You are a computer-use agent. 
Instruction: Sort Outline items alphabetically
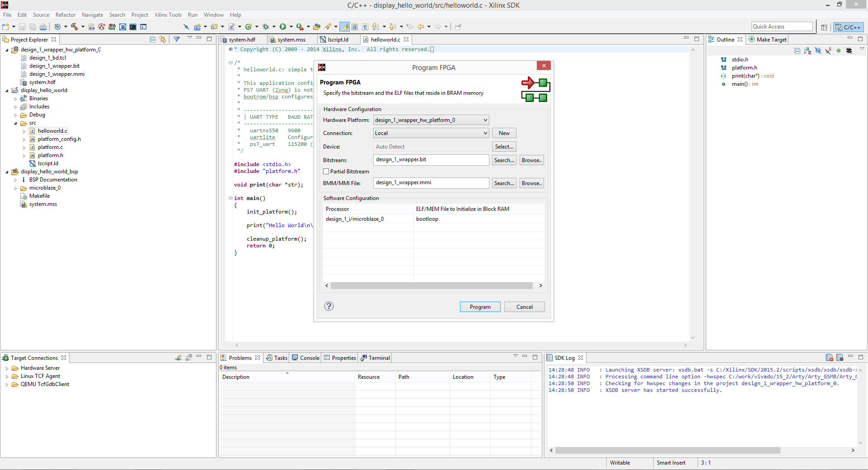click(807, 51)
